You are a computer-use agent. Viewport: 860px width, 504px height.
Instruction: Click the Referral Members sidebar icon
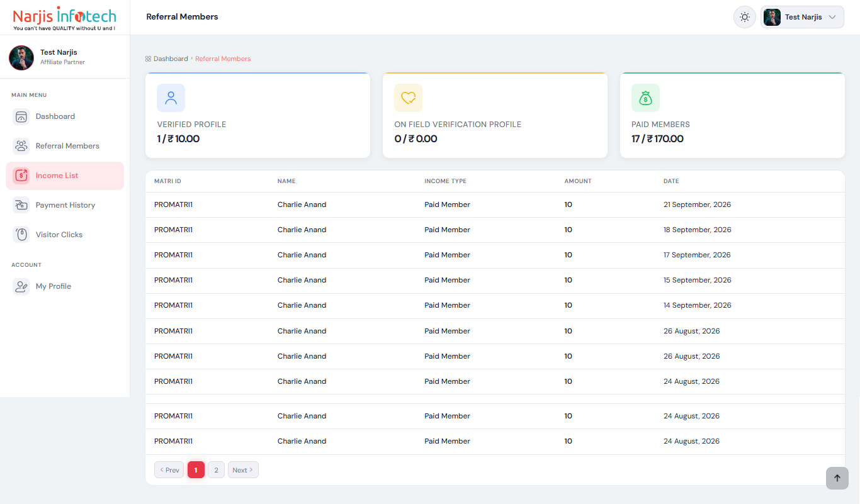(x=21, y=146)
